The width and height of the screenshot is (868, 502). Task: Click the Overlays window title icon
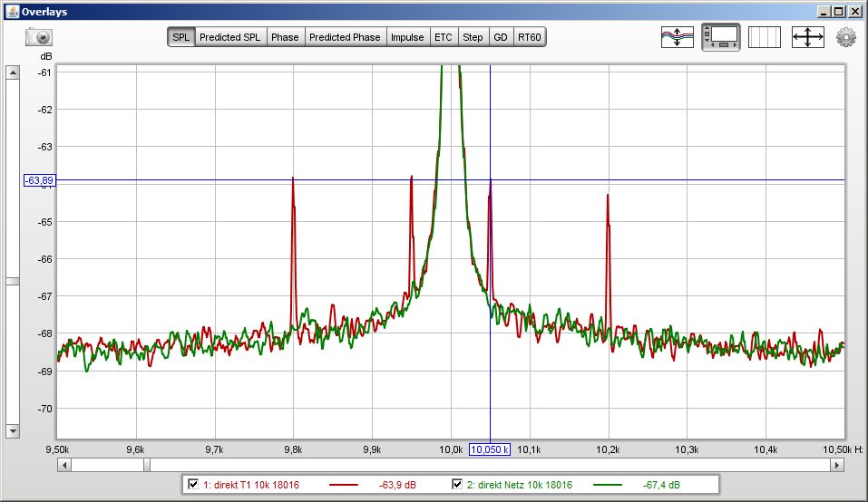(12, 11)
